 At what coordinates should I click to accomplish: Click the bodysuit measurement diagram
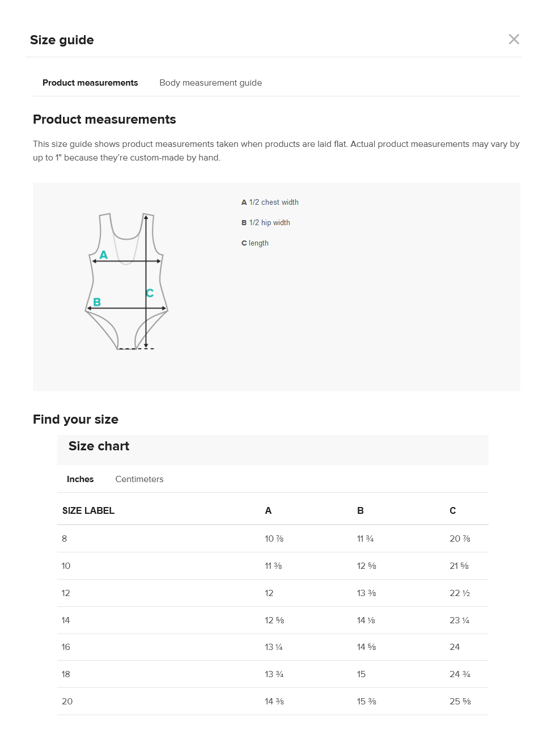(126, 281)
